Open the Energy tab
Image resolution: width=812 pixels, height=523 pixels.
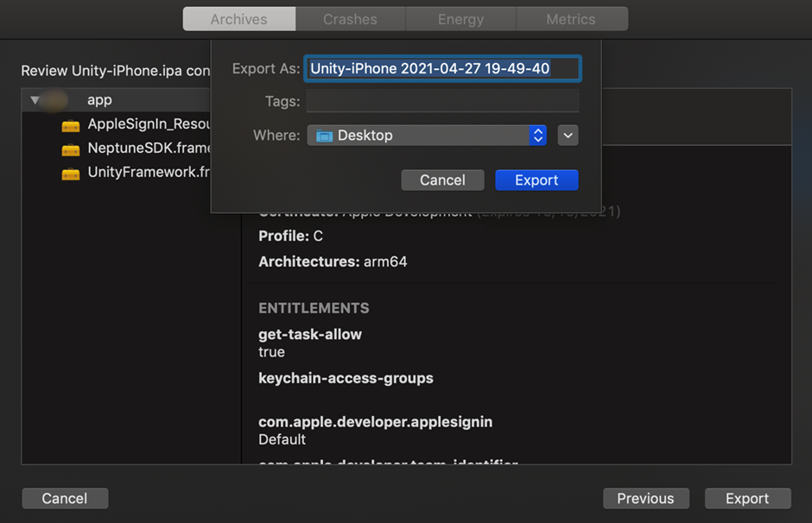[460, 19]
